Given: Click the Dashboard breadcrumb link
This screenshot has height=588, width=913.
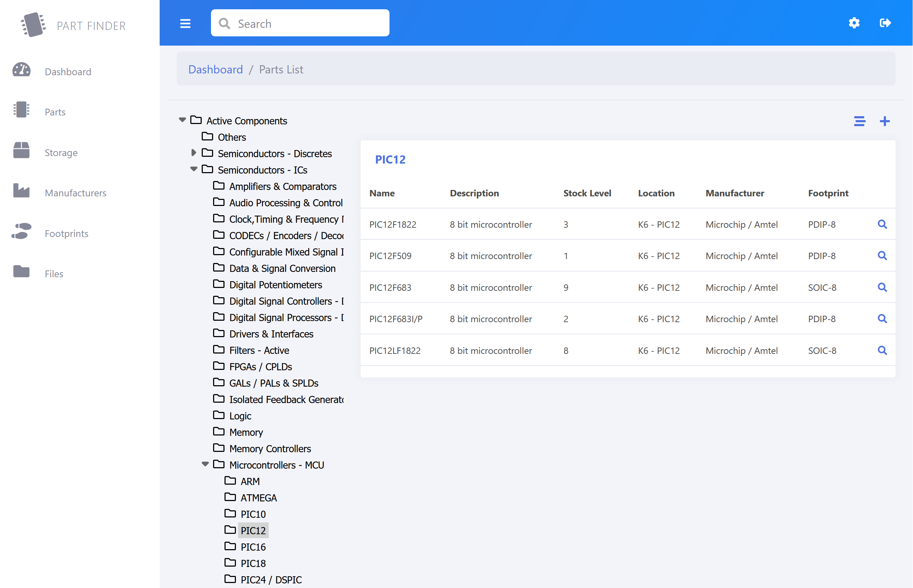Looking at the screenshot, I should 215,69.
